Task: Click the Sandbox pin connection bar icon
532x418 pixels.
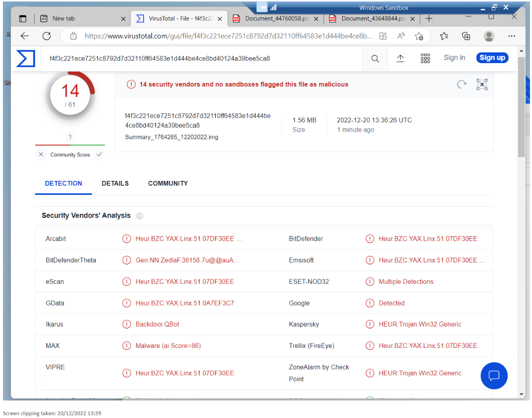Action: point(262,7)
